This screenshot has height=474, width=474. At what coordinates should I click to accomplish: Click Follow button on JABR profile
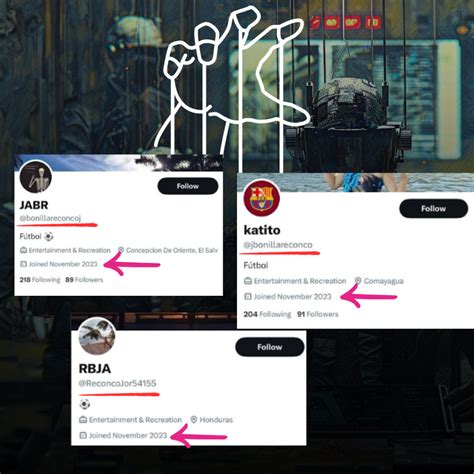(x=188, y=186)
